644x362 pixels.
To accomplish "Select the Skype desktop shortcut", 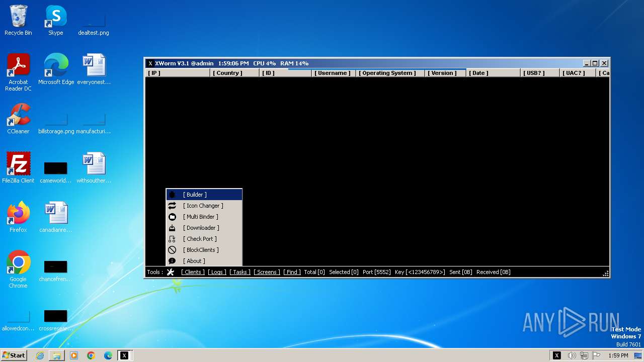I will [x=56, y=21].
